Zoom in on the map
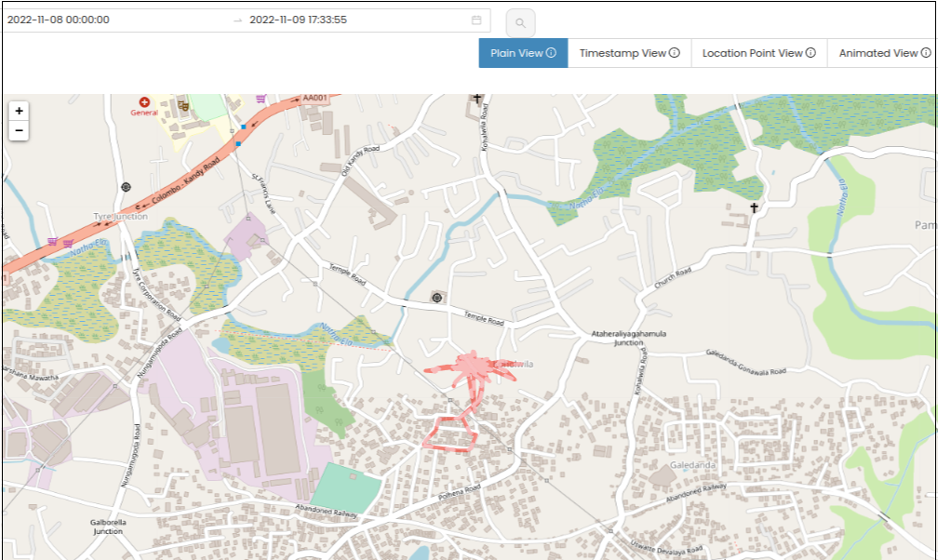Screen dimensions: 938x560 tap(19, 111)
